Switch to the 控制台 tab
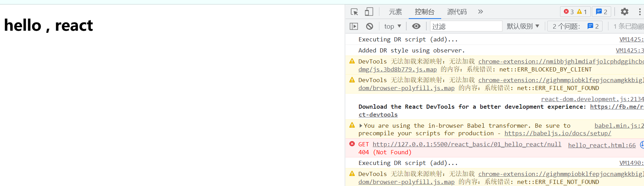644x186 pixels. click(425, 12)
